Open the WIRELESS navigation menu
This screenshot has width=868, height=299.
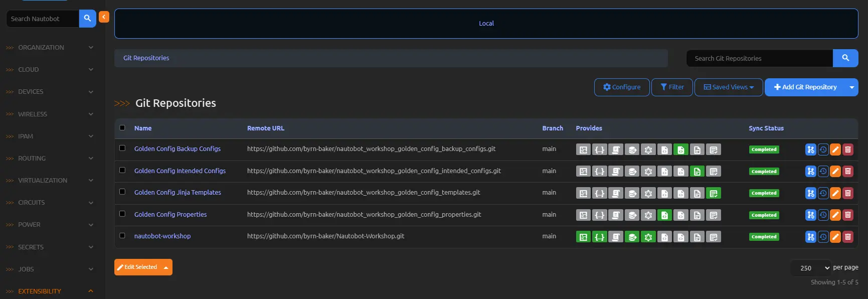click(x=50, y=114)
